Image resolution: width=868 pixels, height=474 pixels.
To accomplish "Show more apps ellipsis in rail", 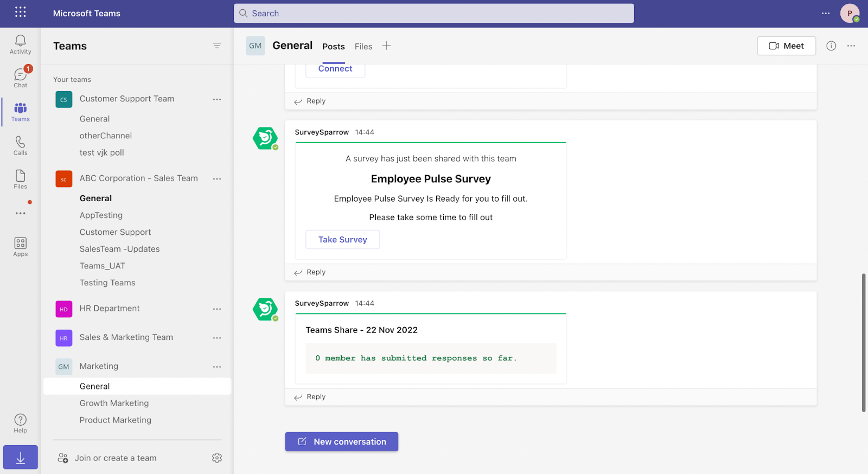I will click(21, 213).
